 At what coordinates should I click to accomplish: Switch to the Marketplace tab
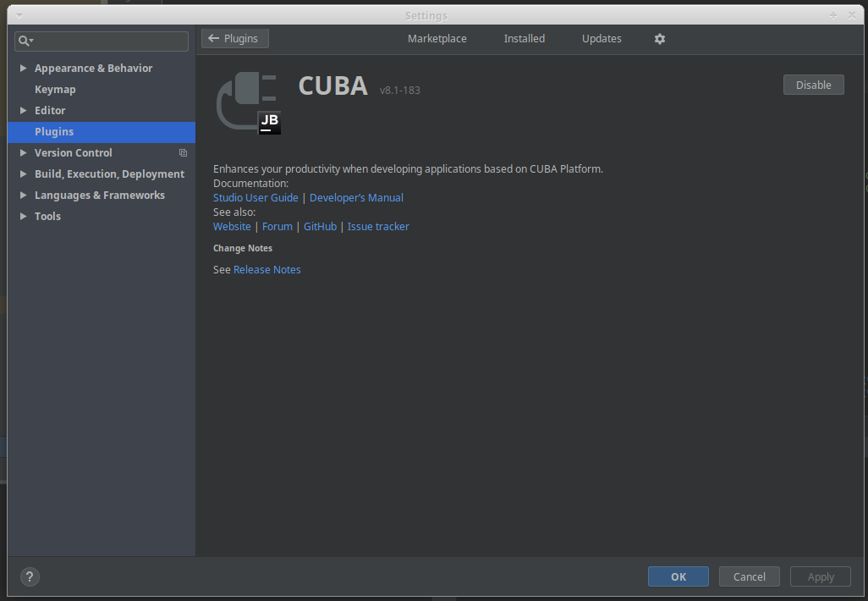pos(437,39)
